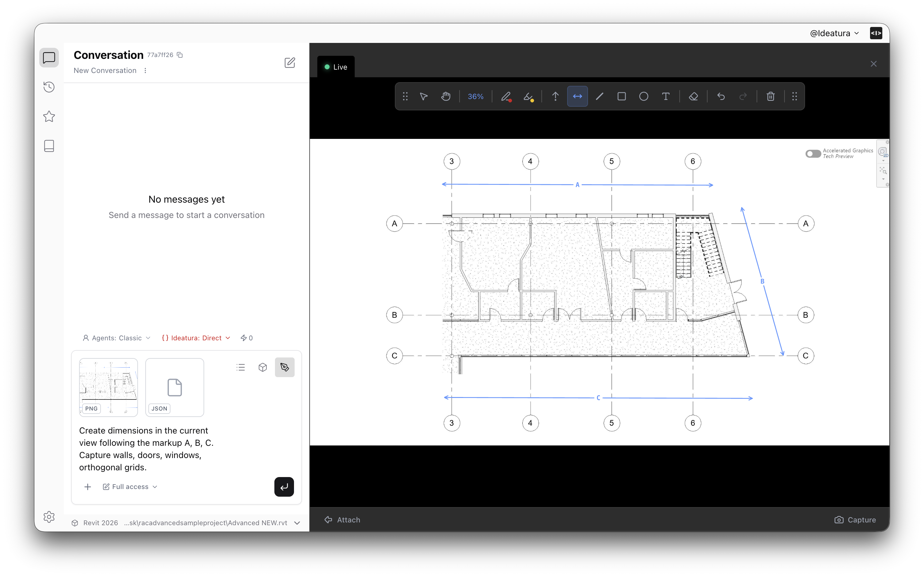Image resolution: width=924 pixels, height=577 pixels.
Task: Select the pointer selection tool
Action: [424, 97]
